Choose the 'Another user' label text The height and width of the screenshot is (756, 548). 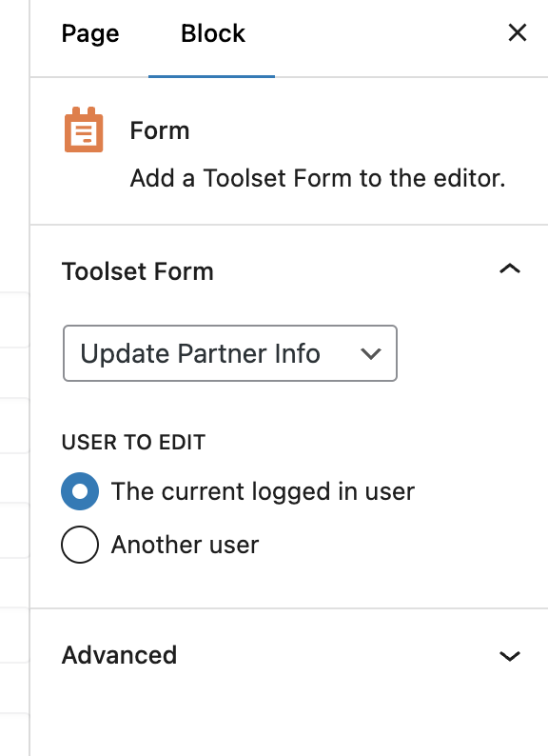point(186,545)
